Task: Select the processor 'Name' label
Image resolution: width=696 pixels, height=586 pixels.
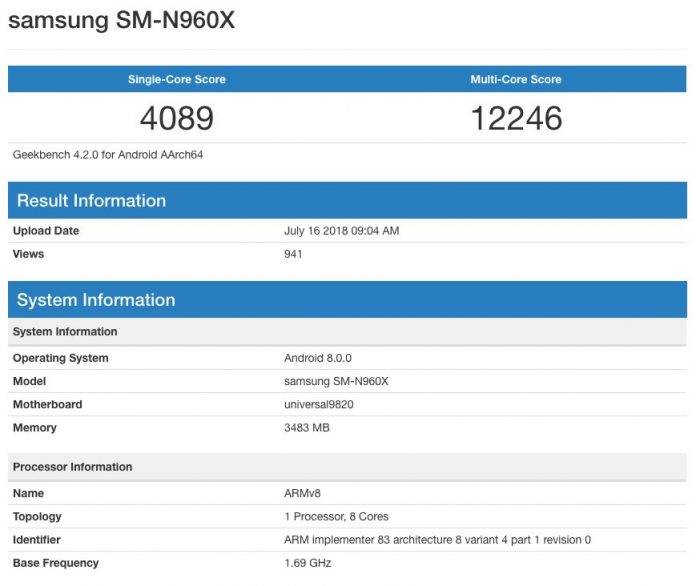Action: tap(28, 493)
